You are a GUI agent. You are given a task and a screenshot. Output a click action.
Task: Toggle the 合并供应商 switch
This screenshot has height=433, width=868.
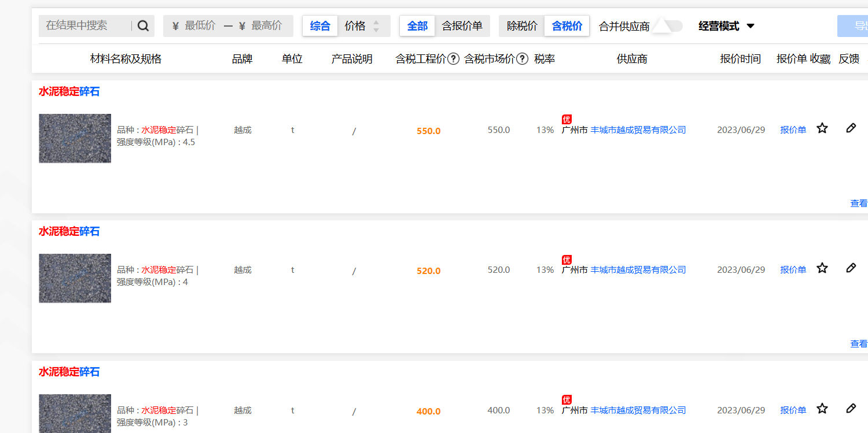click(x=667, y=26)
